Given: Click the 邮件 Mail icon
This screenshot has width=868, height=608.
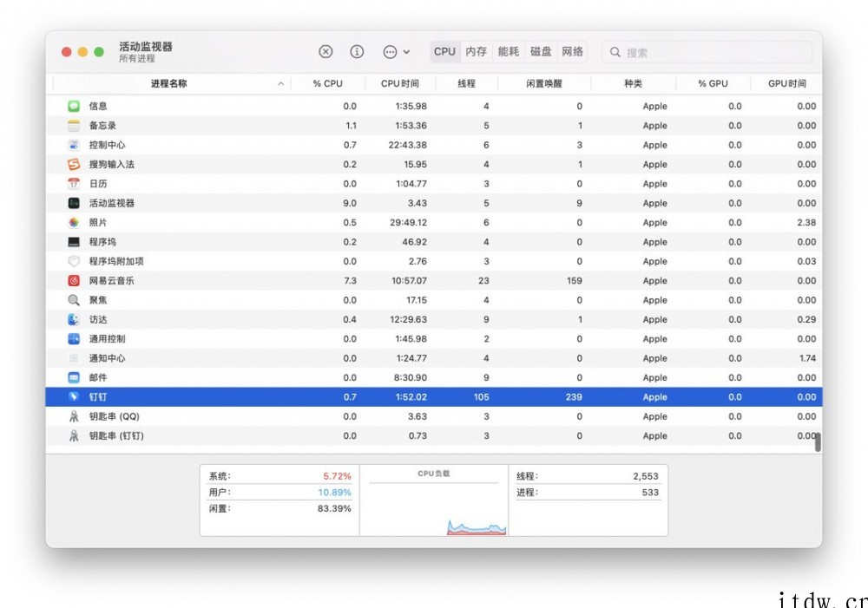Looking at the screenshot, I should [x=74, y=377].
